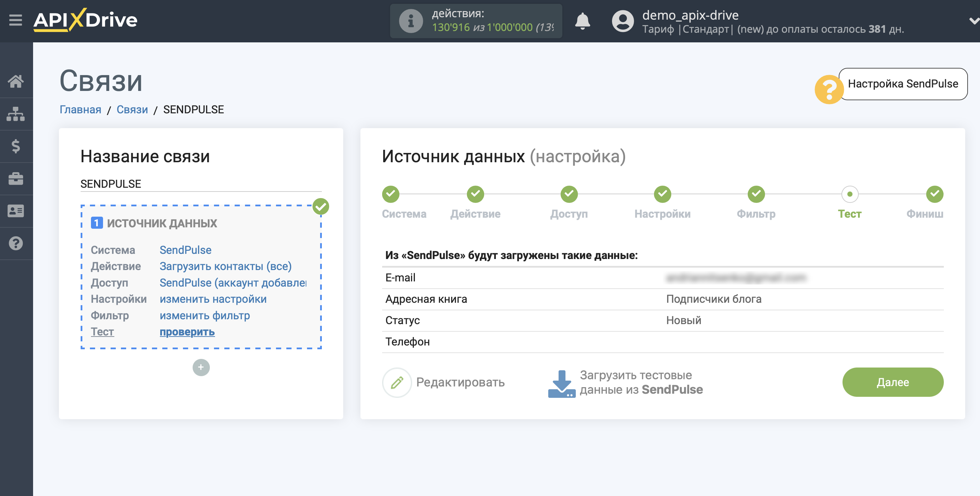Screen dimensions: 980x496
Task: Click the actions counter 130'916
Action: [450, 28]
